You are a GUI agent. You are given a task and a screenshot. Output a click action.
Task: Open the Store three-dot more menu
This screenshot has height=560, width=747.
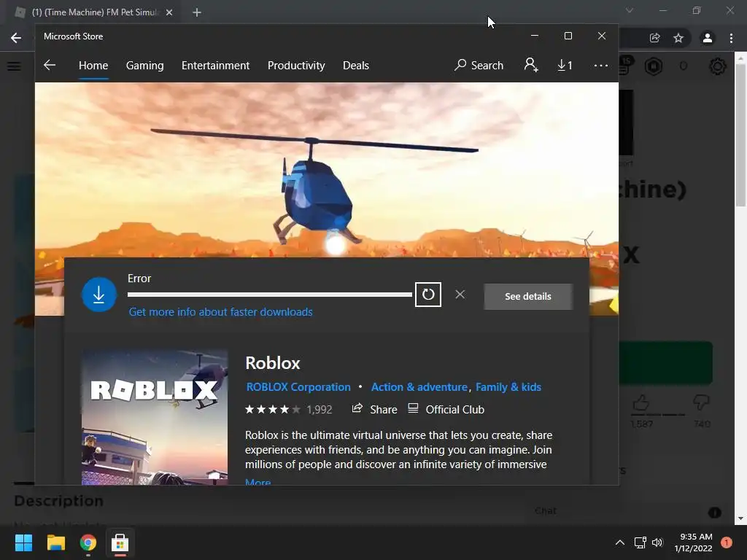pos(601,65)
